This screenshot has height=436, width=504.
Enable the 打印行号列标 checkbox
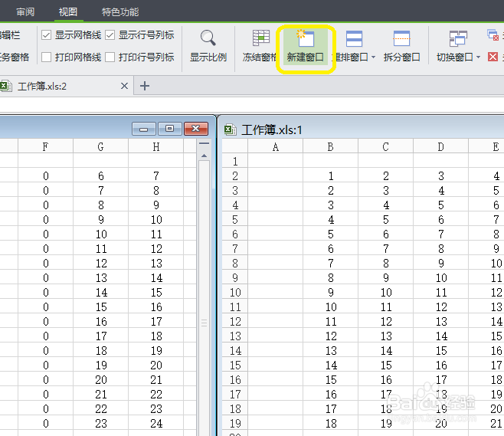click(x=110, y=57)
